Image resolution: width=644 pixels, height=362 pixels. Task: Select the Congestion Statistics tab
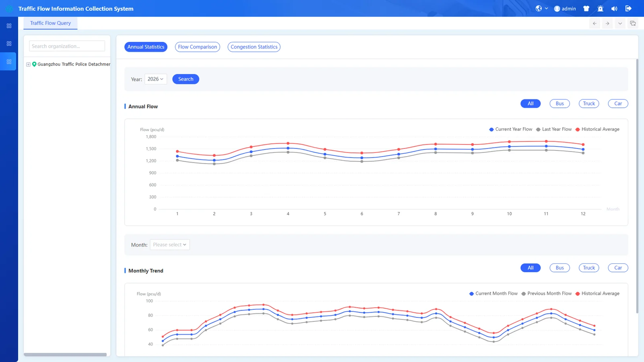254,47
